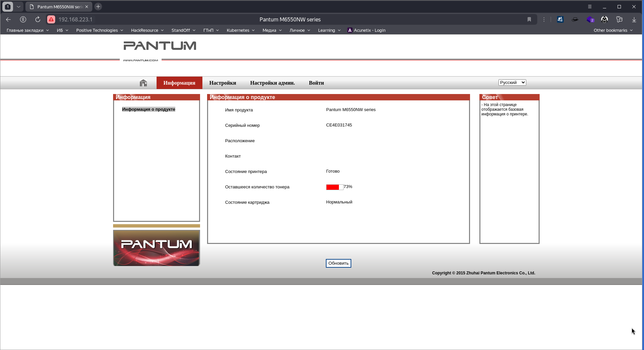Reload the printer page
644x350 pixels.
[x=38, y=19]
